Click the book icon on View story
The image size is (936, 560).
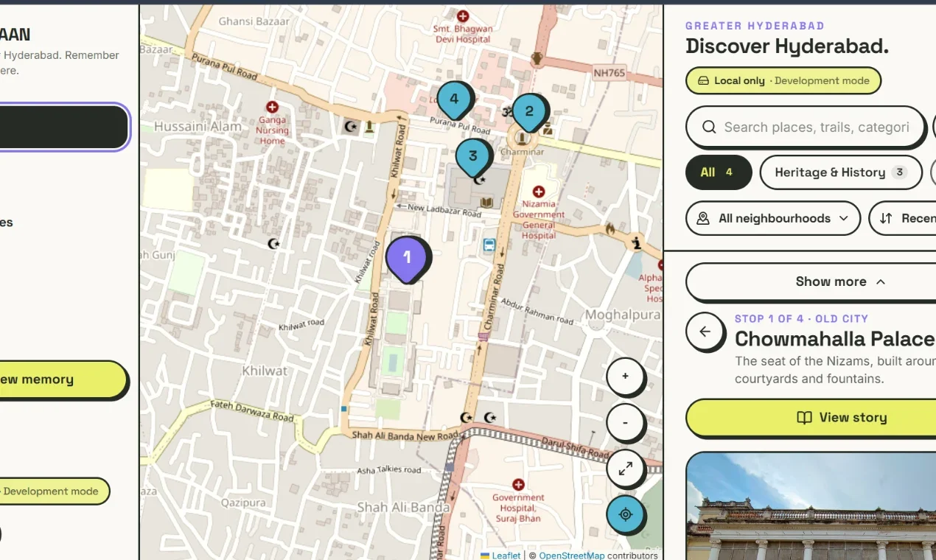click(x=804, y=418)
